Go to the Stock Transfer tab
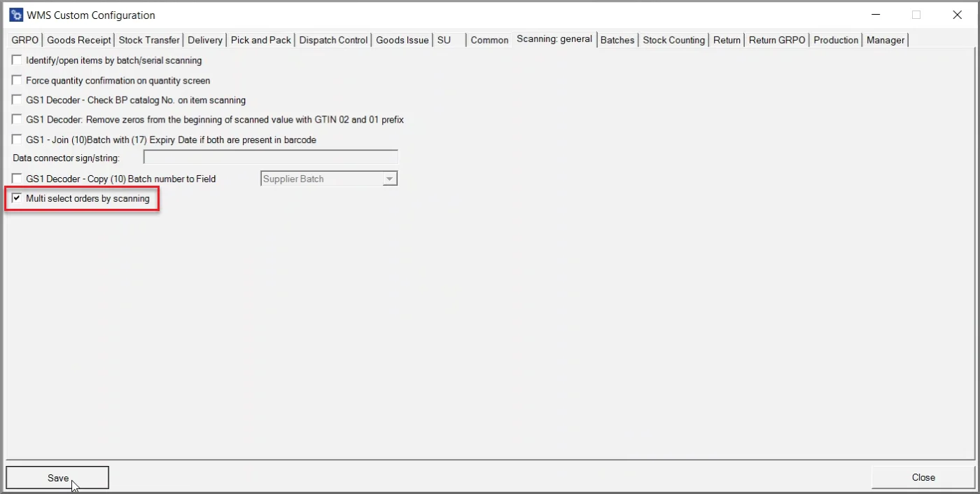This screenshot has height=494, width=980. coord(149,40)
